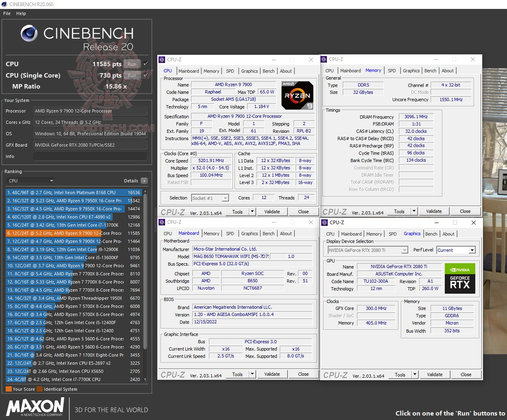Viewport: 507px width, 420px height.
Task: Switch to Mainboard tab in CPU tab window
Action: [189, 71]
